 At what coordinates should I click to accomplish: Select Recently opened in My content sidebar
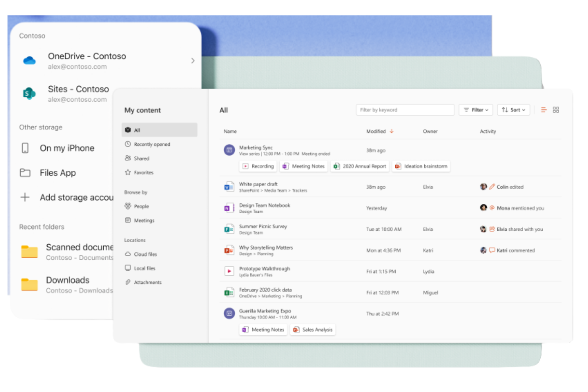coord(151,144)
